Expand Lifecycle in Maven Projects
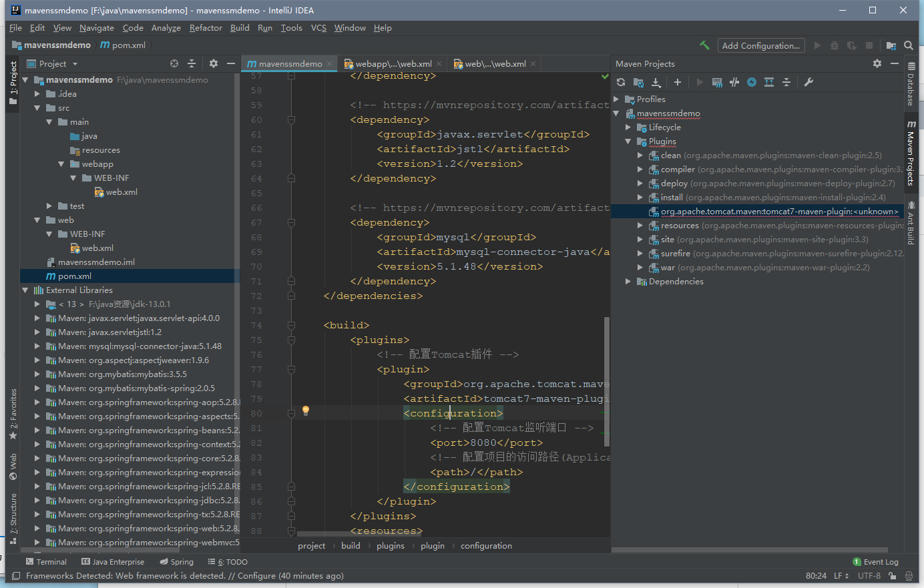The height and width of the screenshot is (588, 924). 628,127
